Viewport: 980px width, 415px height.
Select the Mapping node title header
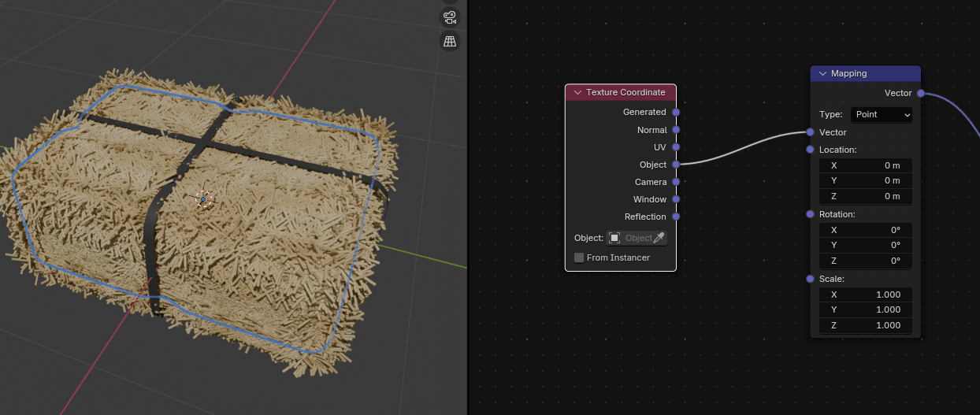pyautogui.click(x=867, y=74)
